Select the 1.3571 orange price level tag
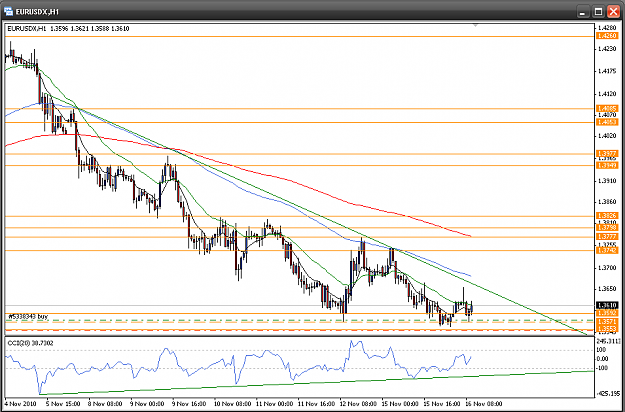625x412 pixels. (607, 322)
